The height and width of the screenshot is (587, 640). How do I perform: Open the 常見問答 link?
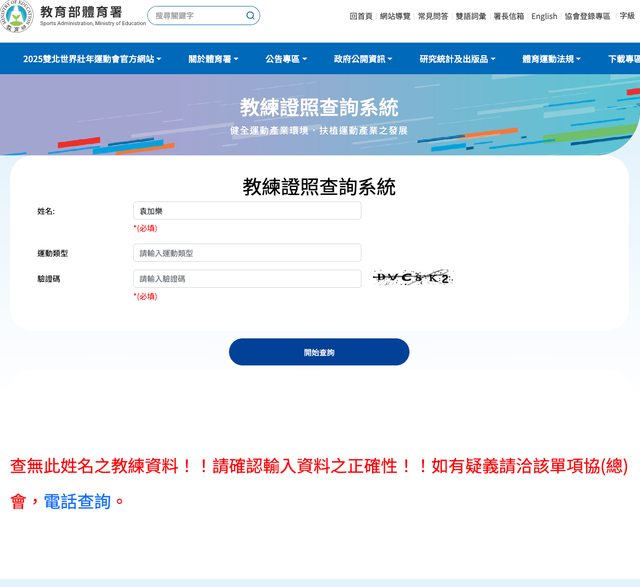click(x=433, y=16)
